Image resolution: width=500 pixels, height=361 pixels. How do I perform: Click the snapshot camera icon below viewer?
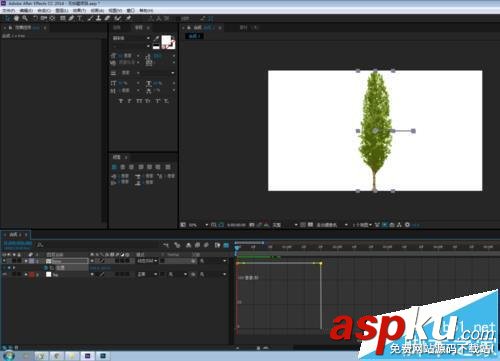click(252, 225)
